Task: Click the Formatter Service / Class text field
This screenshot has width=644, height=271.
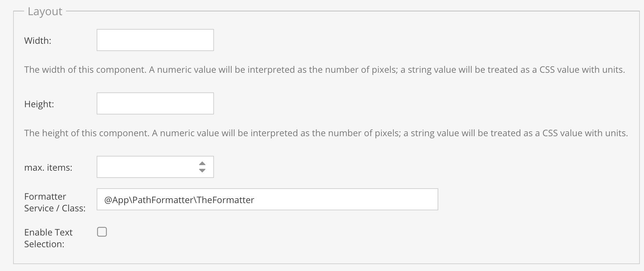Action: point(267,199)
